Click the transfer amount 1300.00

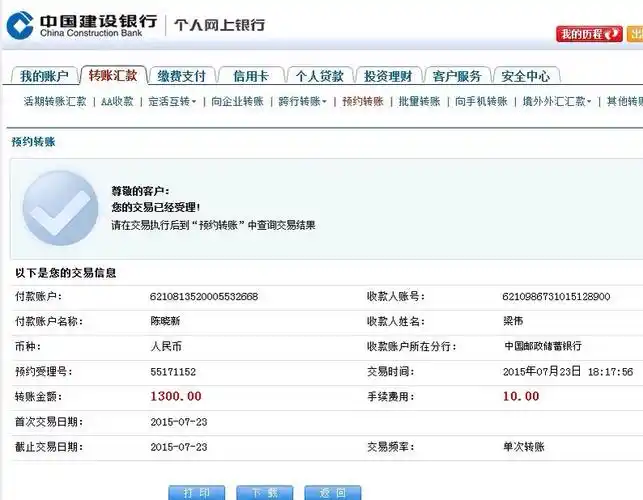[176, 396]
